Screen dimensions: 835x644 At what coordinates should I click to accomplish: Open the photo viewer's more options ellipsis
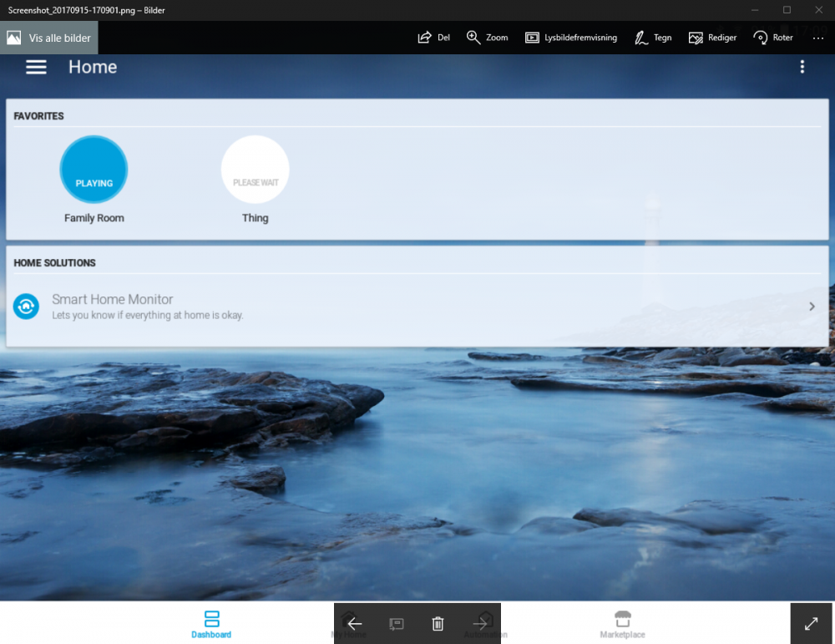tap(817, 38)
